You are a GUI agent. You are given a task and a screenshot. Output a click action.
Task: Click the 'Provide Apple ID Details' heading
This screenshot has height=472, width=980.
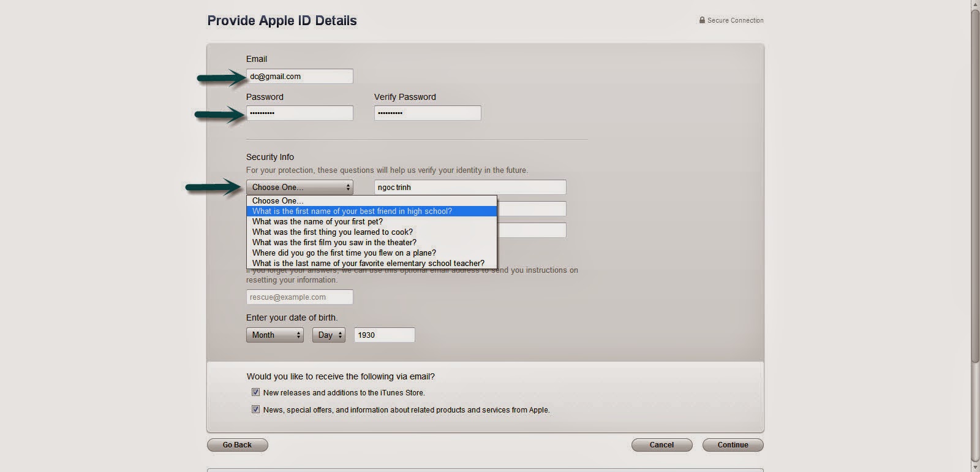282,21
